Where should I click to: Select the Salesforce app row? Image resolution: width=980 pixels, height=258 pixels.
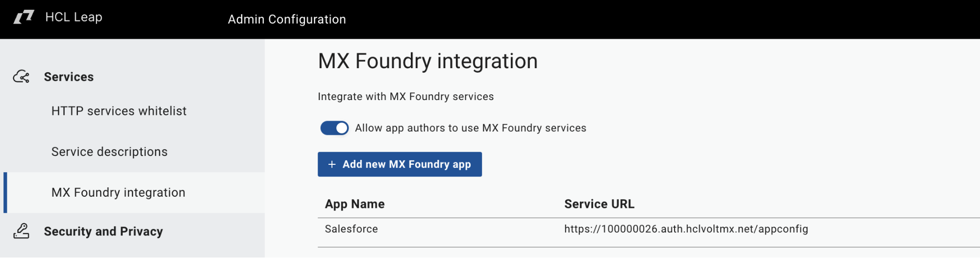[x=351, y=229]
